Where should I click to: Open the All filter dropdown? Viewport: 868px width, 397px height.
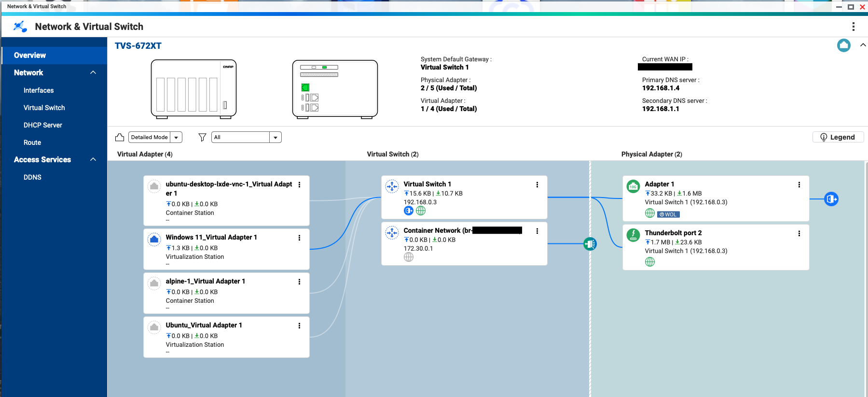pyautogui.click(x=275, y=138)
